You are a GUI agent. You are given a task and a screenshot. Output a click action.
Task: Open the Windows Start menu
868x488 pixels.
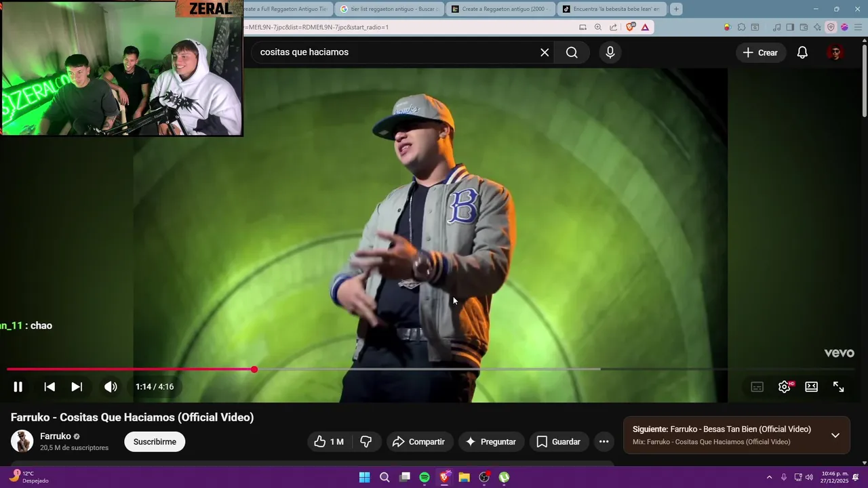pyautogui.click(x=364, y=477)
